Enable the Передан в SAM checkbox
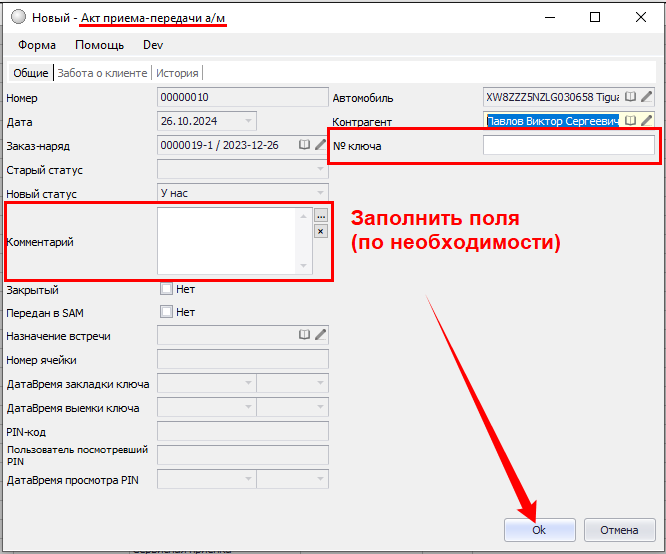Viewport: 666px width, 554px height. (167, 312)
